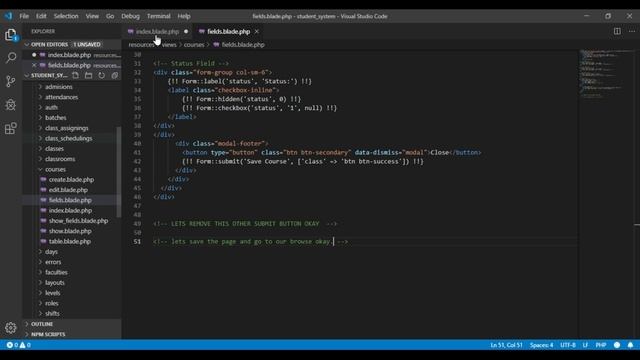Click the explorer panel vertical scrollbar
The width and height of the screenshot is (640, 360).
coord(119,171)
